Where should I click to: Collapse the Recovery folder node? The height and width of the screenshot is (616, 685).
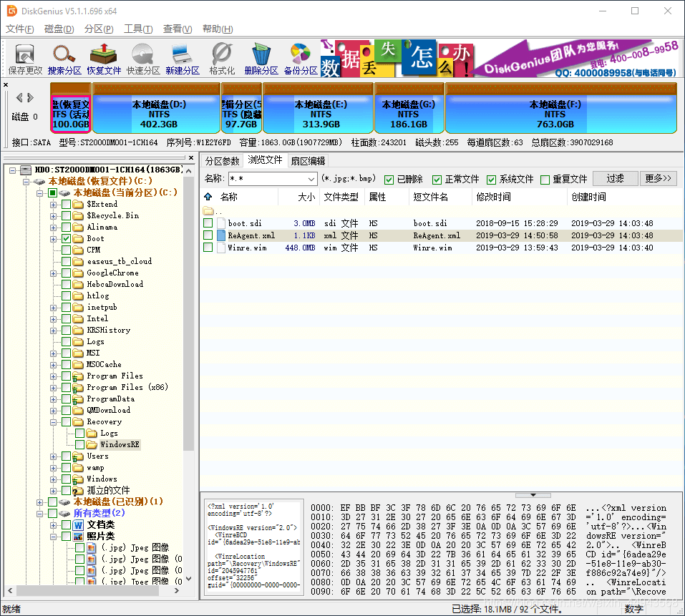coord(53,422)
